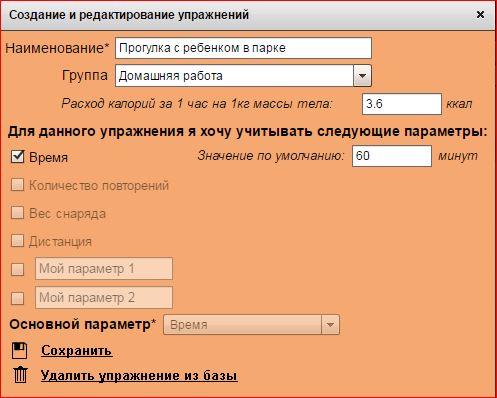
Task: Click the ккал unit label
Action: [459, 104]
